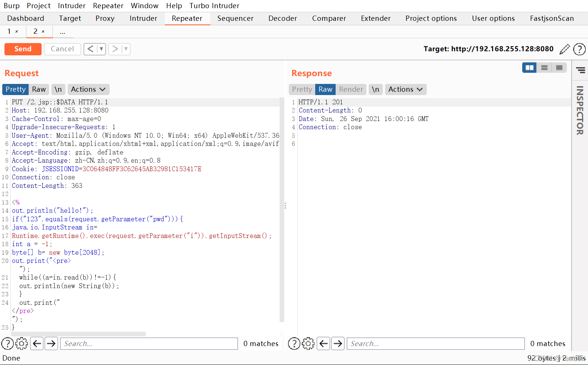Open the Burp menu
This screenshot has height=365, width=588.
pyautogui.click(x=12, y=6)
